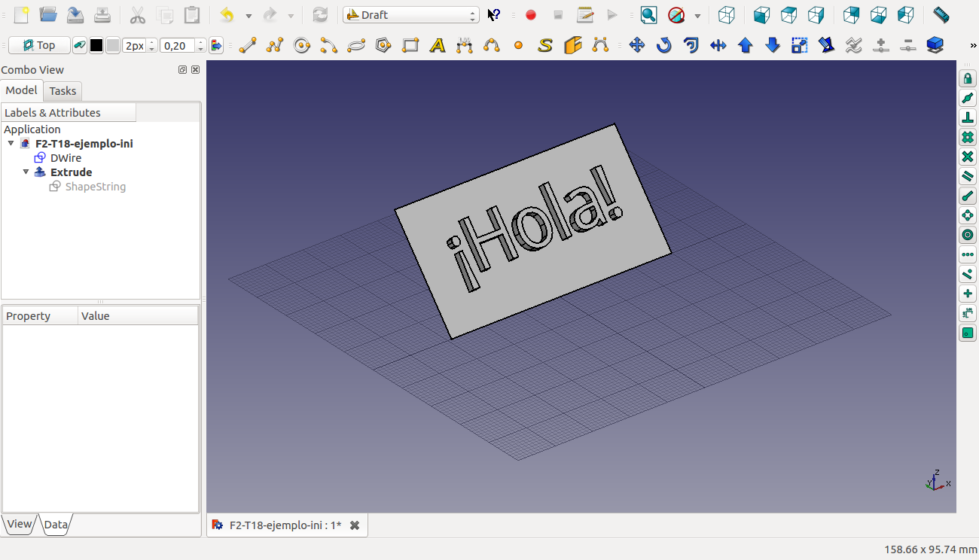Select DWire in the model tree
The height and width of the screenshot is (560, 979).
click(x=66, y=158)
